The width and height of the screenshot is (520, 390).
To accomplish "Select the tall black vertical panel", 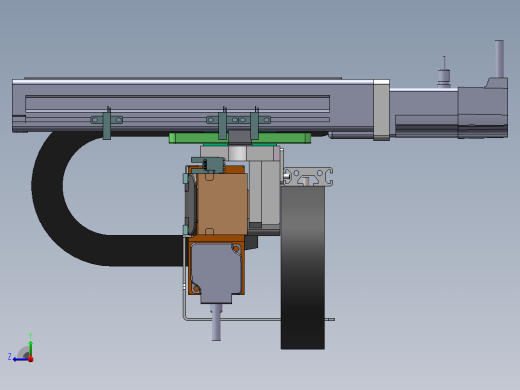I will pyautogui.click(x=303, y=268).
